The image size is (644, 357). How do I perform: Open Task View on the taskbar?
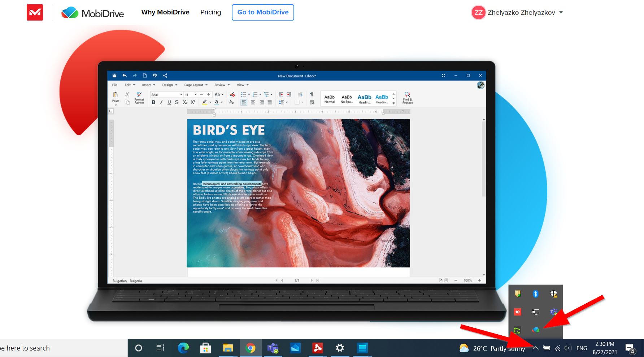[x=160, y=348]
